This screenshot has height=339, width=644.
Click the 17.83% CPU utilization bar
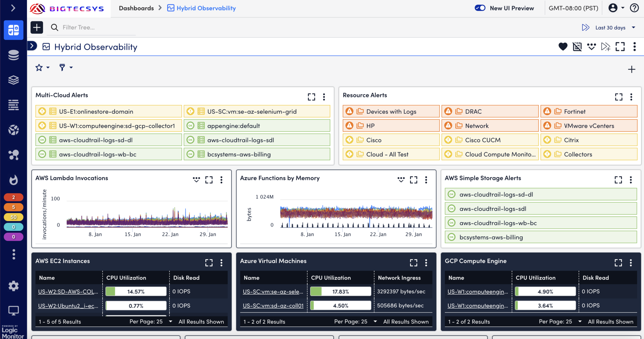coord(341,292)
